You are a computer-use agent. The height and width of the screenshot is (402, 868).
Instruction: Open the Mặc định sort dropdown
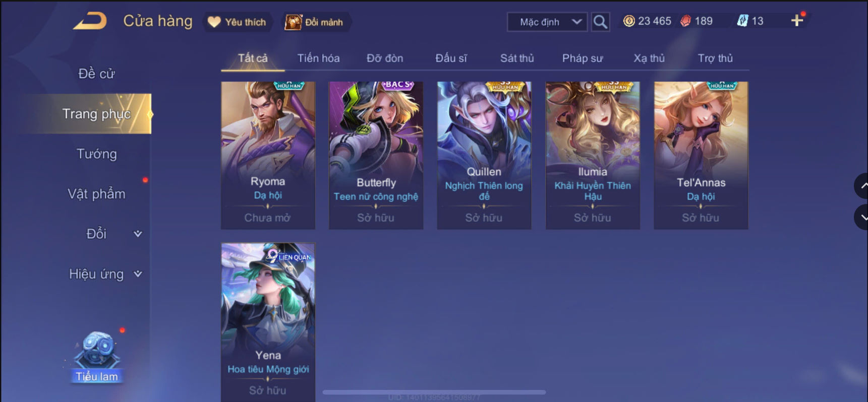[547, 22]
